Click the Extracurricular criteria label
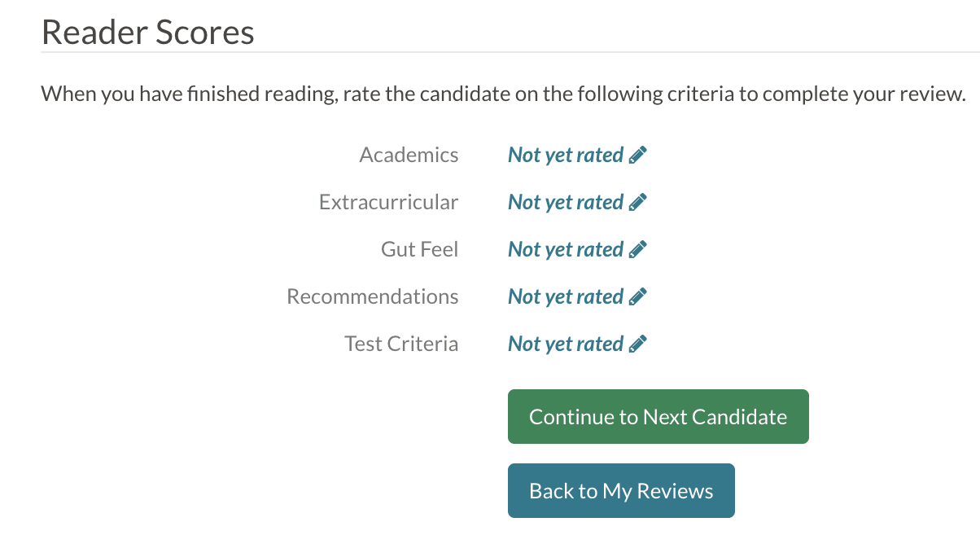Image resolution: width=980 pixels, height=544 pixels. pyautogui.click(x=388, y=202)
